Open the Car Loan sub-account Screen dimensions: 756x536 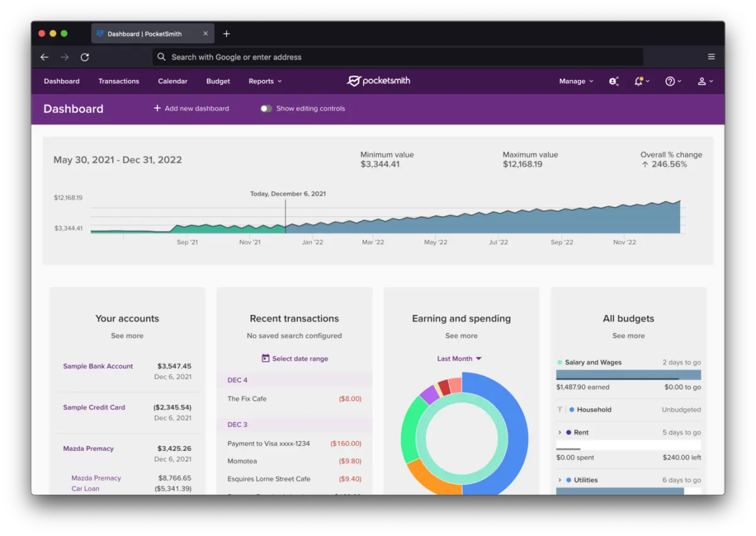pyautogui.click(x=85, y=489)
